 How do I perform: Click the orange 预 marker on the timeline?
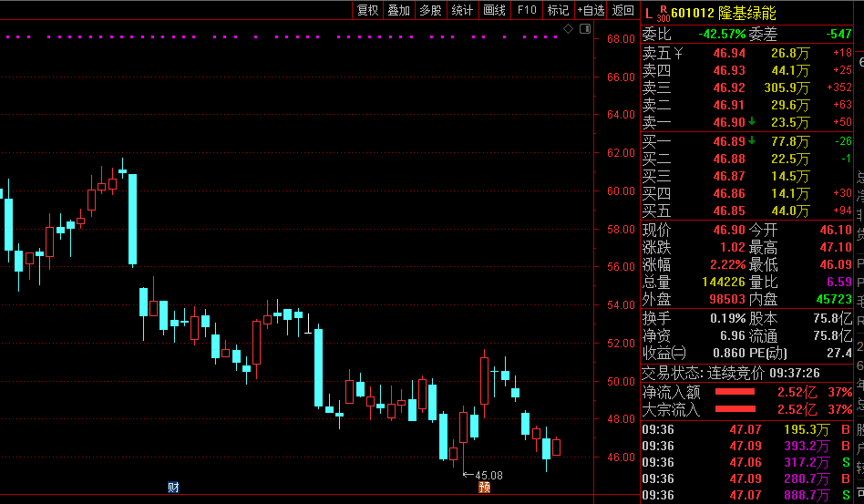(x=485, y=488)
